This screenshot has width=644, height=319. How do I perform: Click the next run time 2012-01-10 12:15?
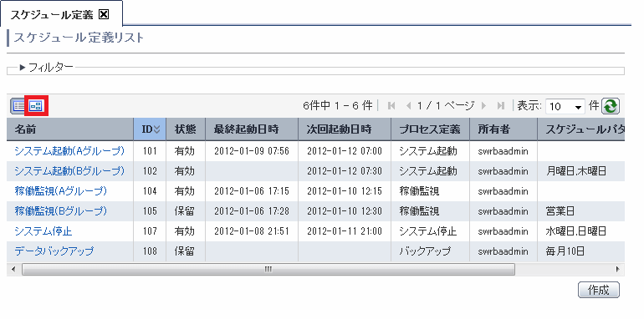(x=345, y=191)
